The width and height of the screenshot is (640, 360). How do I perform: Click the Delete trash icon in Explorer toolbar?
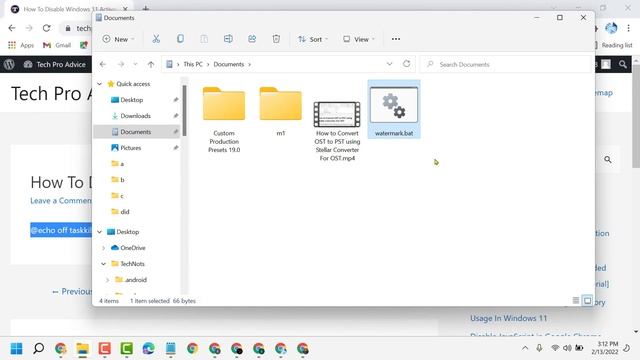point(276,39)
